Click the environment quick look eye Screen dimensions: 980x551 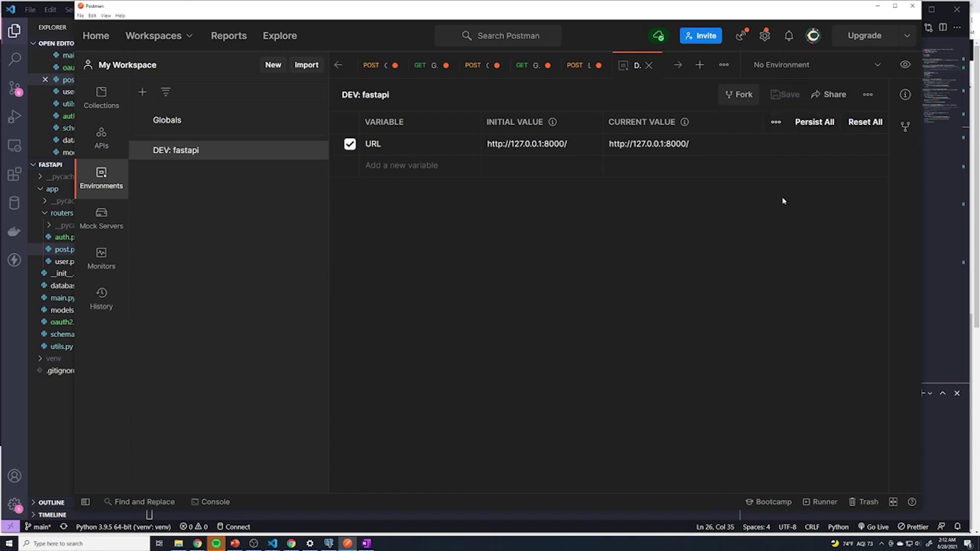(905, 65)
